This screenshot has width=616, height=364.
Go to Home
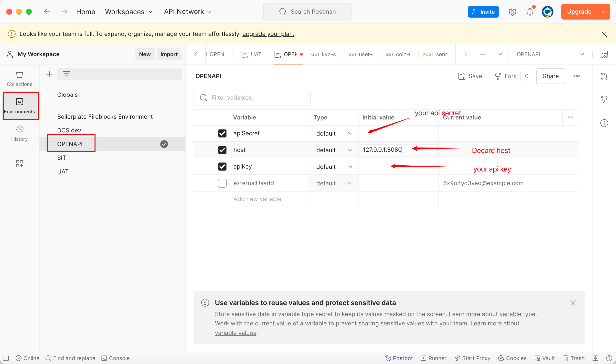click(x=85, y=11)
